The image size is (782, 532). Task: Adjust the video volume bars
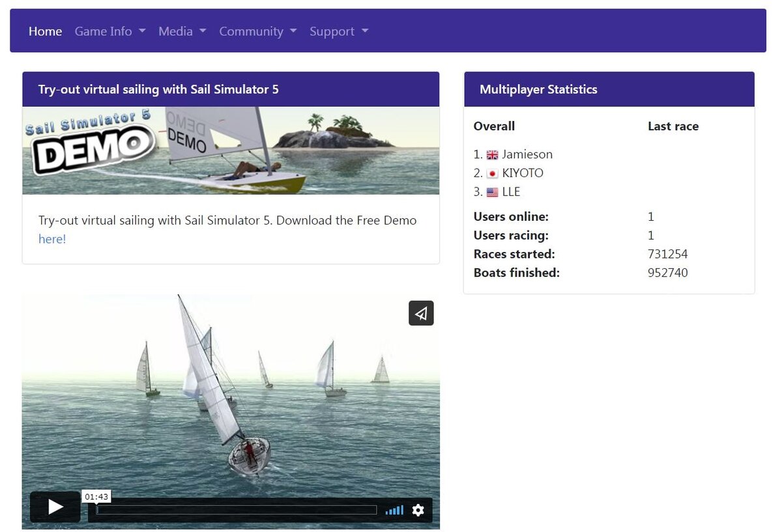pyautogui.click(x=394, y=511)
